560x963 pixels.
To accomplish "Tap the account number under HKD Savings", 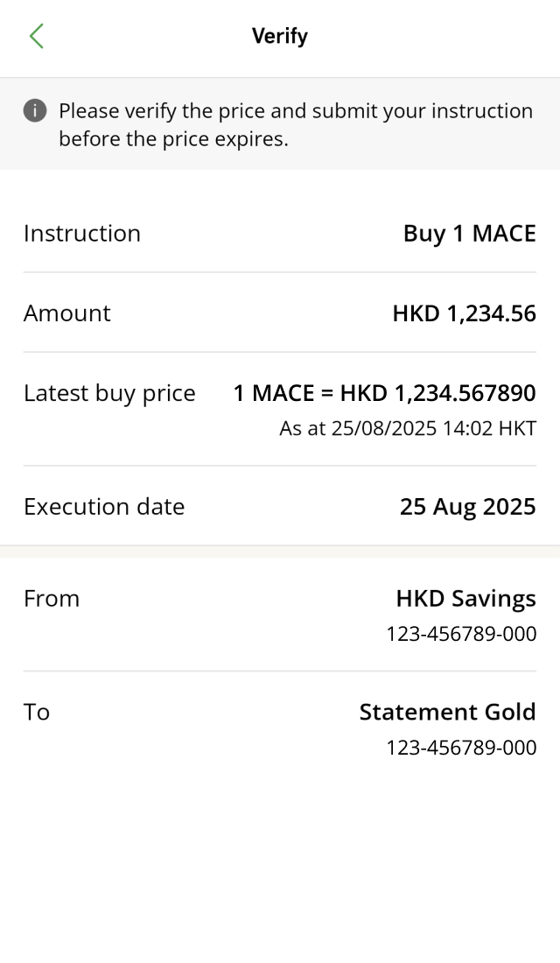I will coord(461,634).
